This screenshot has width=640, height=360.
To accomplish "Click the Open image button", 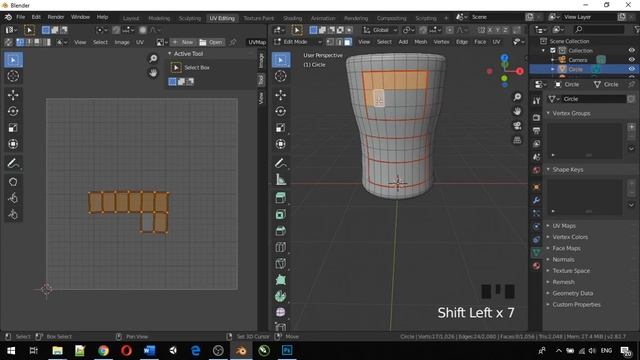I will tap(211, 42).
